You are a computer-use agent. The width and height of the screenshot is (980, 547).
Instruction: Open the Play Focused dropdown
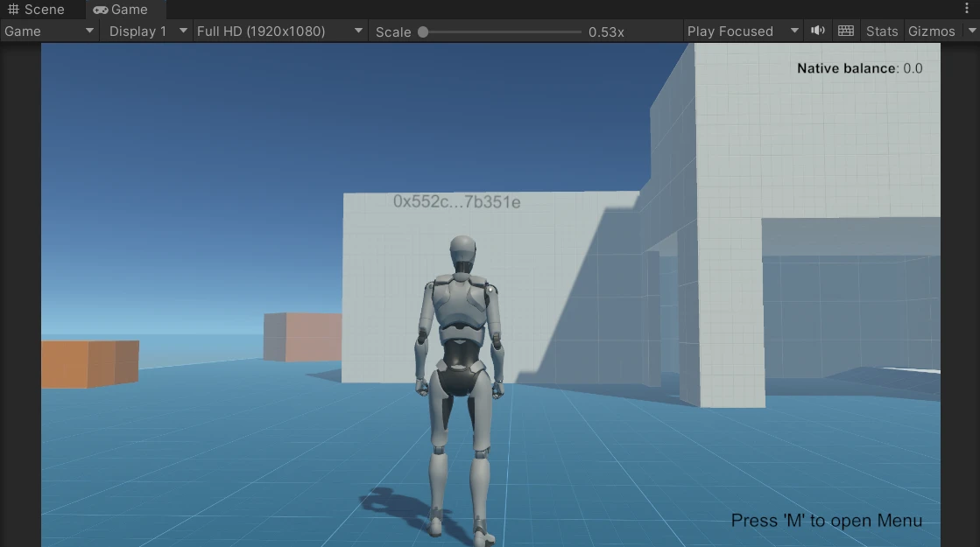coord(743,31)
